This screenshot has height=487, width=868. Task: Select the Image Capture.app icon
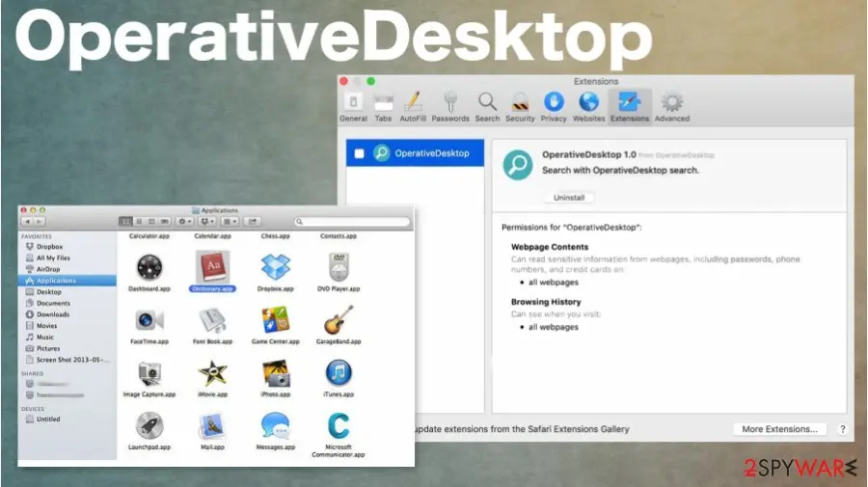click(x=149, y=373)
